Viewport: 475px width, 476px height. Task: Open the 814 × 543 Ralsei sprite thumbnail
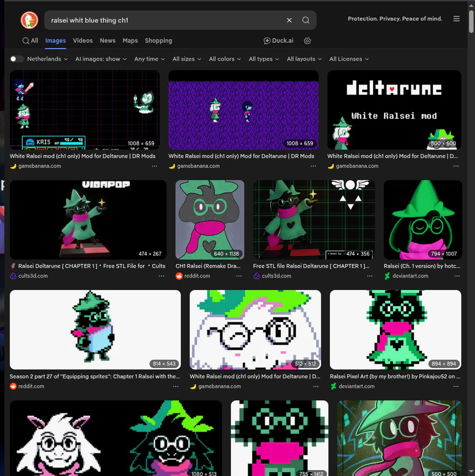[95, 330]
